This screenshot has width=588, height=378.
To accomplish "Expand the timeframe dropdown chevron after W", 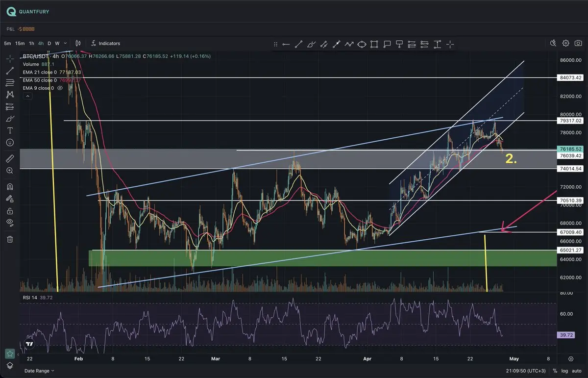I will tap(66, 43).
